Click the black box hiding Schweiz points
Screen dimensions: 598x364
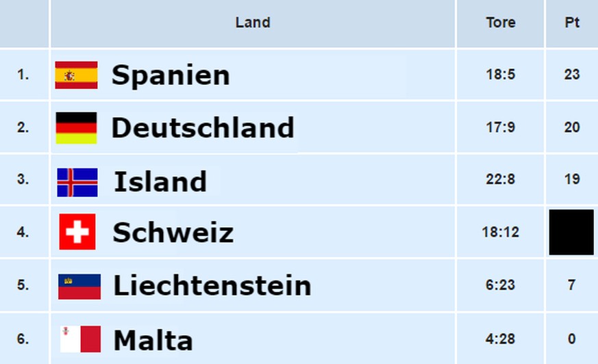tap(571, 232)
